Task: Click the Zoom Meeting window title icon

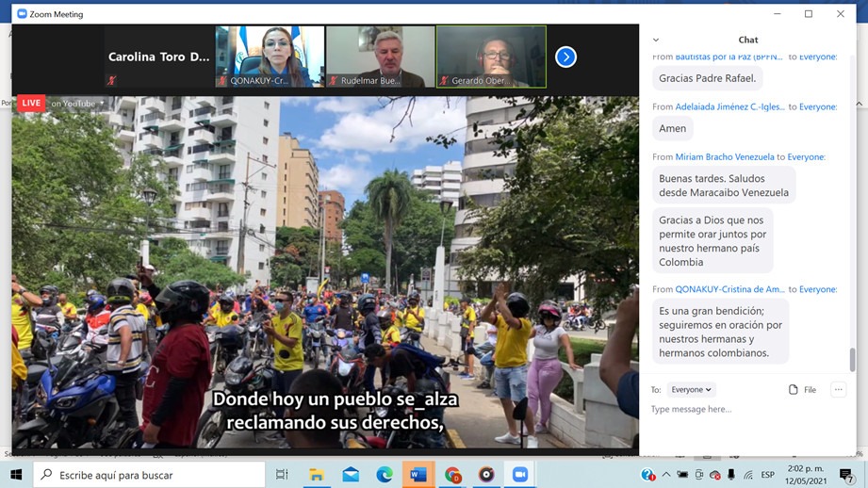Action: click(22, 14)
